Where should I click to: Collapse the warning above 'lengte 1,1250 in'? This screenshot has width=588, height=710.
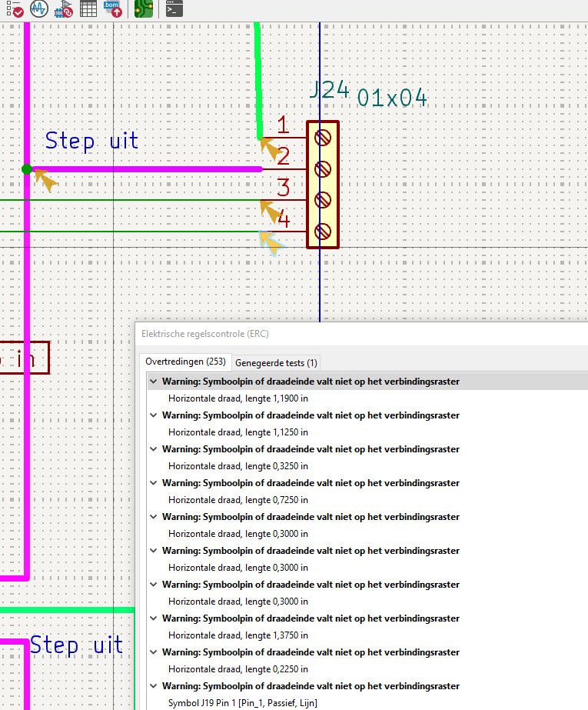154,415
